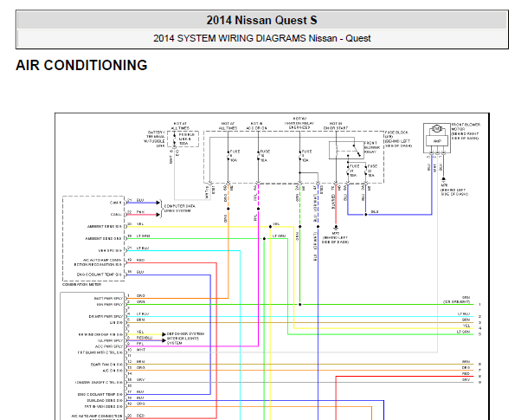Click the "HOT W/ IGNITION RELAY ENERGIZED" header
This screenshot has width=521, height=420.
pos(299,123)
